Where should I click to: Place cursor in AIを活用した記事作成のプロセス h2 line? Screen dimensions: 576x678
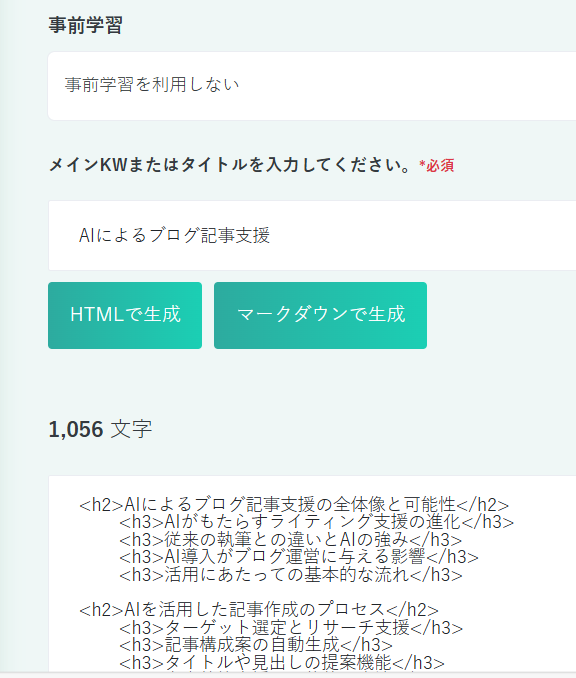(259, 610)
